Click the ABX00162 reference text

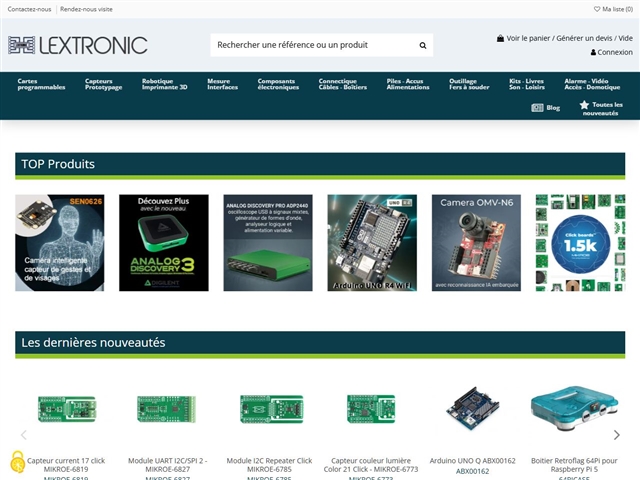coord(473,471)
